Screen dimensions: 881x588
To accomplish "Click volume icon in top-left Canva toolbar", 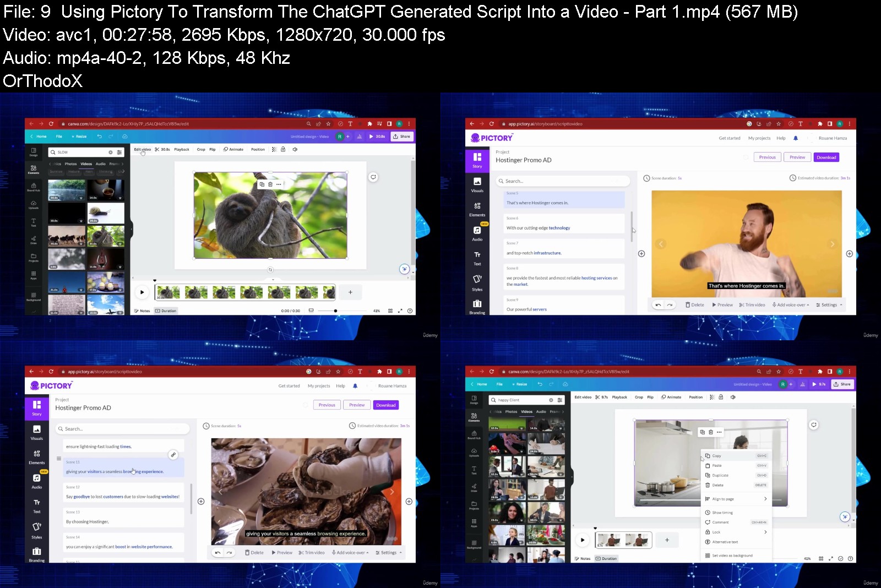I will 295,149.
